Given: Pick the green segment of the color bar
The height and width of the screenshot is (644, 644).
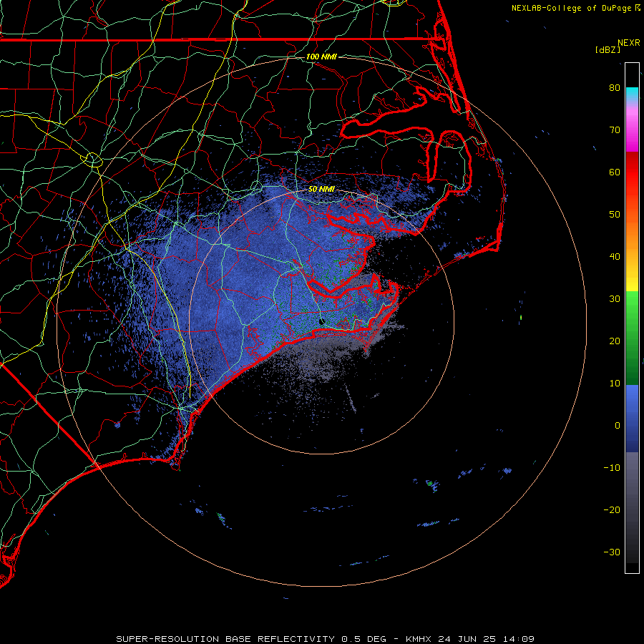Looking at the screenshot, I should click(x=632, y=338).
